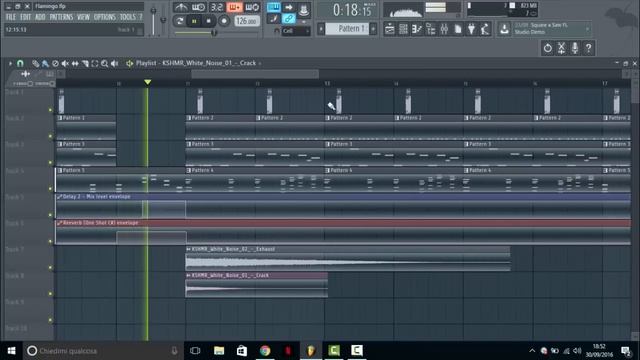
Task: Click the tempo 126 field
Action: point(247,21)
